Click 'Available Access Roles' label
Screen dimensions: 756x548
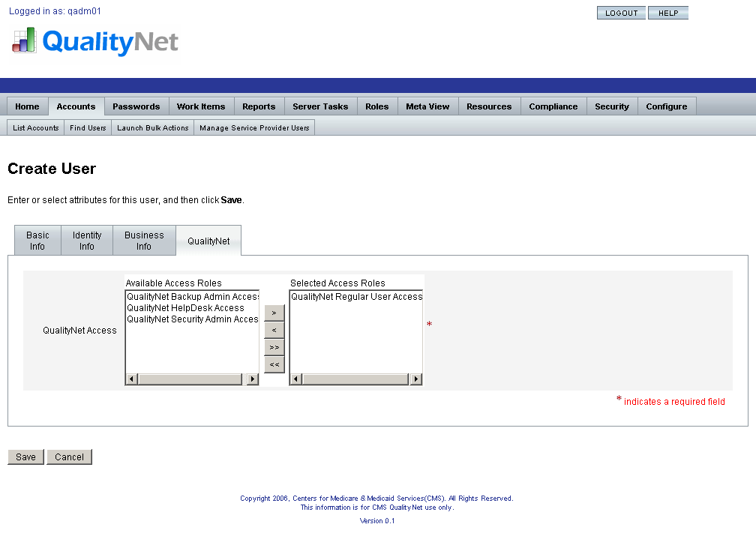point(173,283)
